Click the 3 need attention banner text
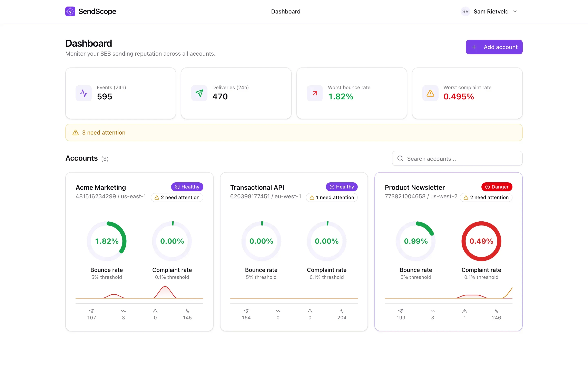The image size is (588, 368). click(104, 133)
